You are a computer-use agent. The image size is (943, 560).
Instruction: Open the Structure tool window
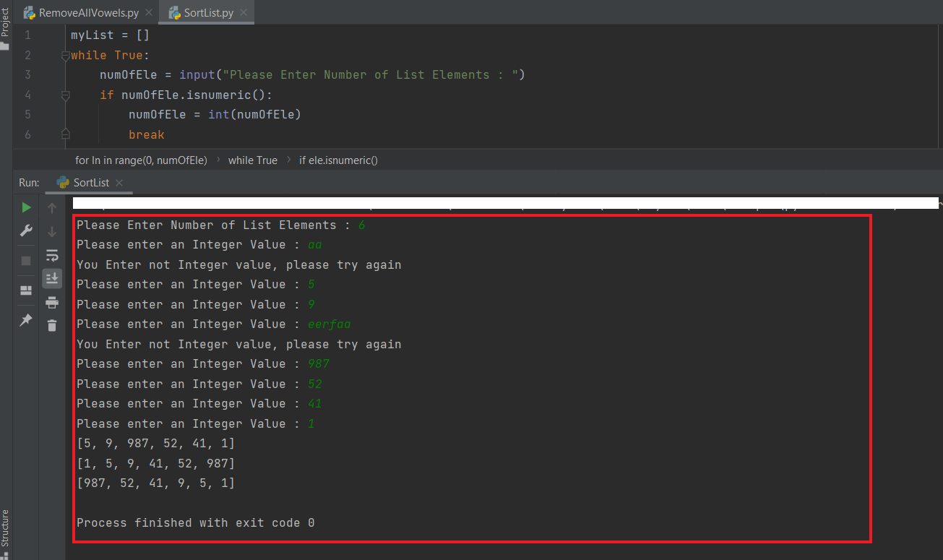[6, 529]
